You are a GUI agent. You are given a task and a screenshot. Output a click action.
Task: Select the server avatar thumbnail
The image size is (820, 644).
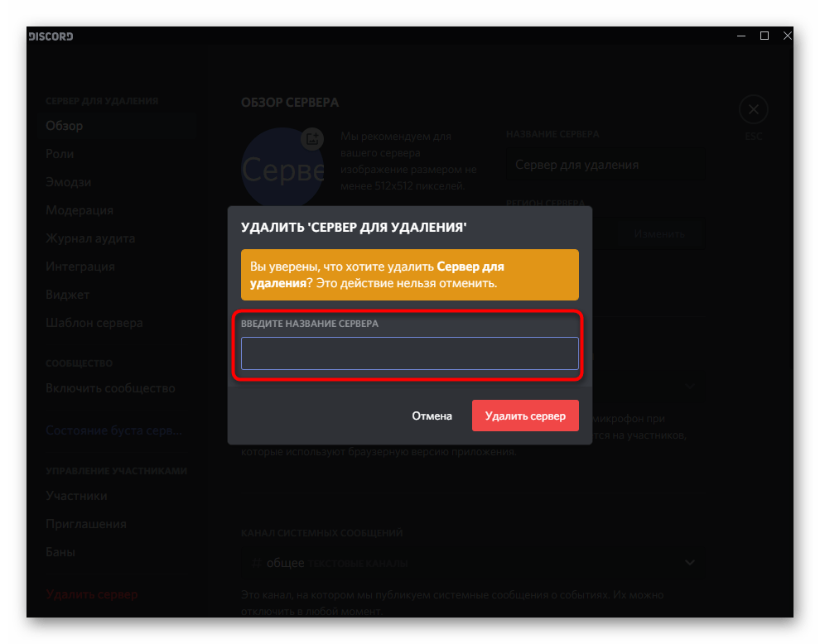(x=282, y=169)
